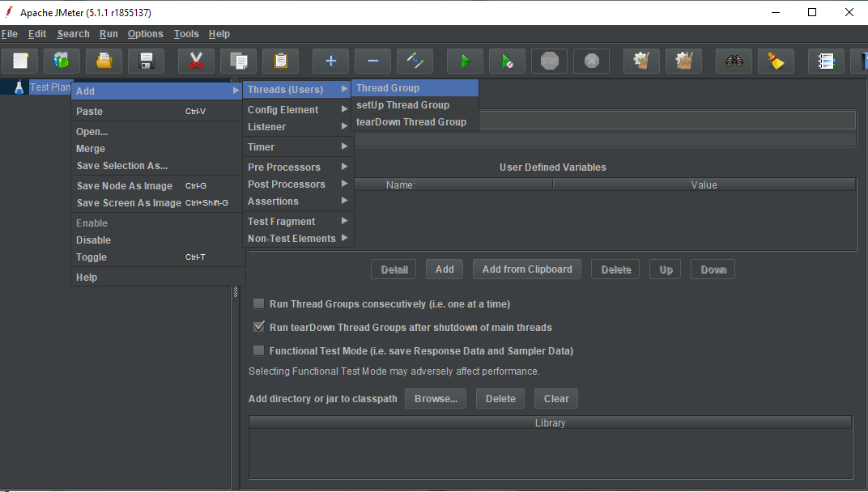
Task: Expand the Config Element submenu
Action: point(298,109)
